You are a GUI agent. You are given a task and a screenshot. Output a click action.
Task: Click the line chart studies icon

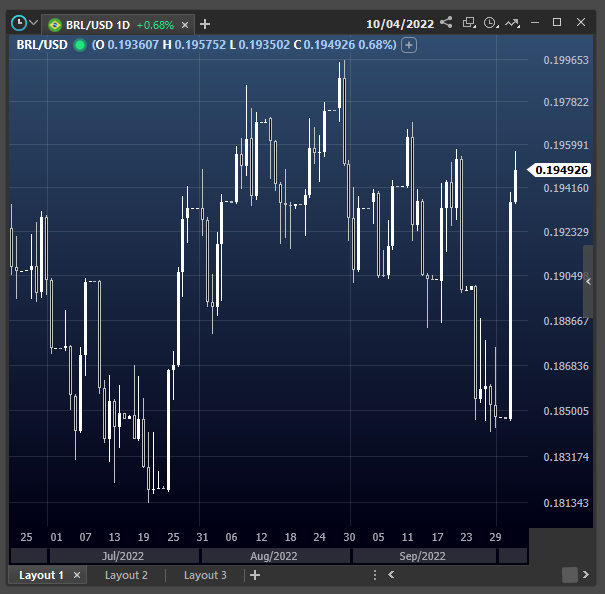[513, 22]
